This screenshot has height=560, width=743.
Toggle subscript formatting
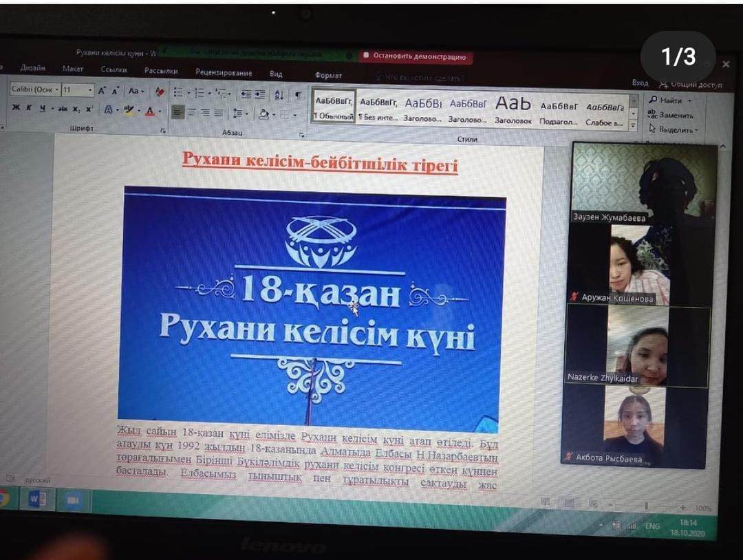(76, 109)
